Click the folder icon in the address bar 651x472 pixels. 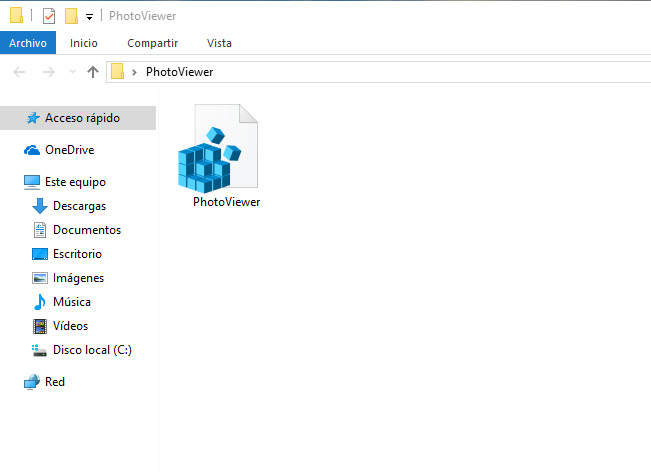coord(117,71)
